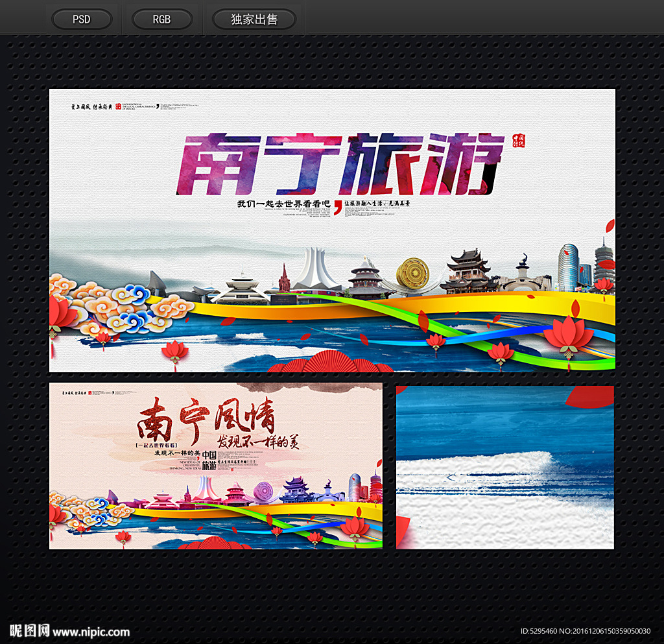Open the 南宁风情 pink banner thumbnail
This screenshot has height=644, width=664.
tap(215, 466)
